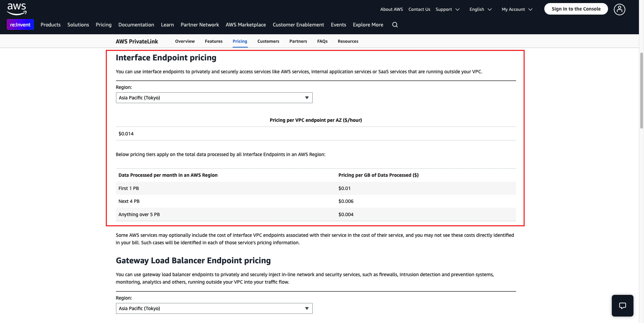
Task: Sign In to the Console
Action: tap(576, 9)
